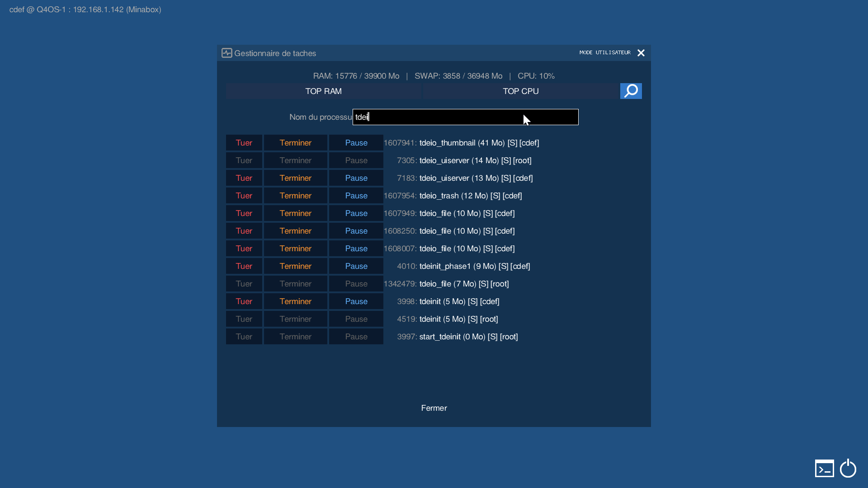
Task: Click the task manager pulse icon
Action: (x=226, y=53)
